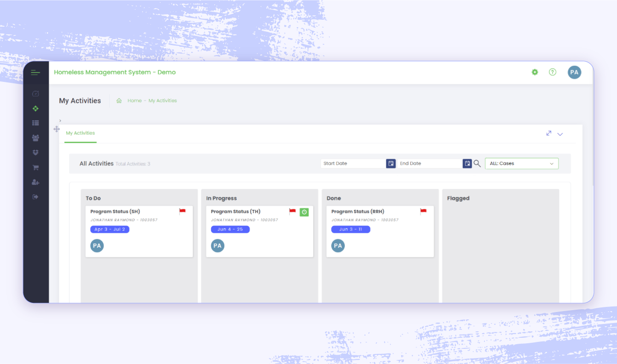617x364 pixels.
Task: Click the red flag on Program Status (TH)
Action: [292, 211]
